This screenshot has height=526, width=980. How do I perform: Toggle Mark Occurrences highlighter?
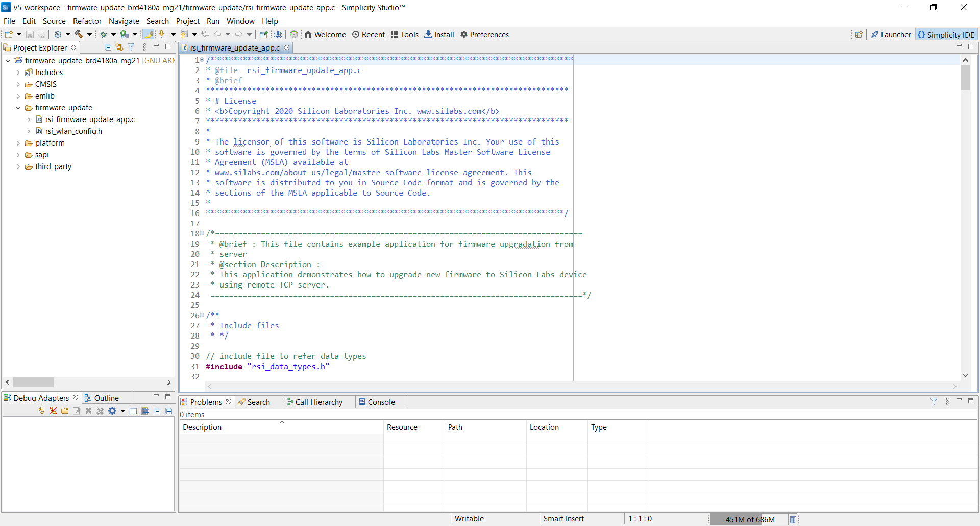[x=149, y=34]
